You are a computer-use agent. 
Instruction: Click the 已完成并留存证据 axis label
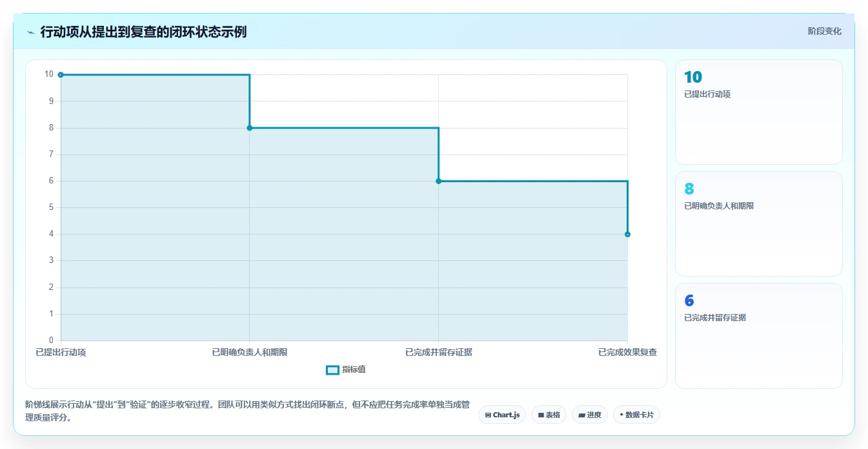coord(439,352)
